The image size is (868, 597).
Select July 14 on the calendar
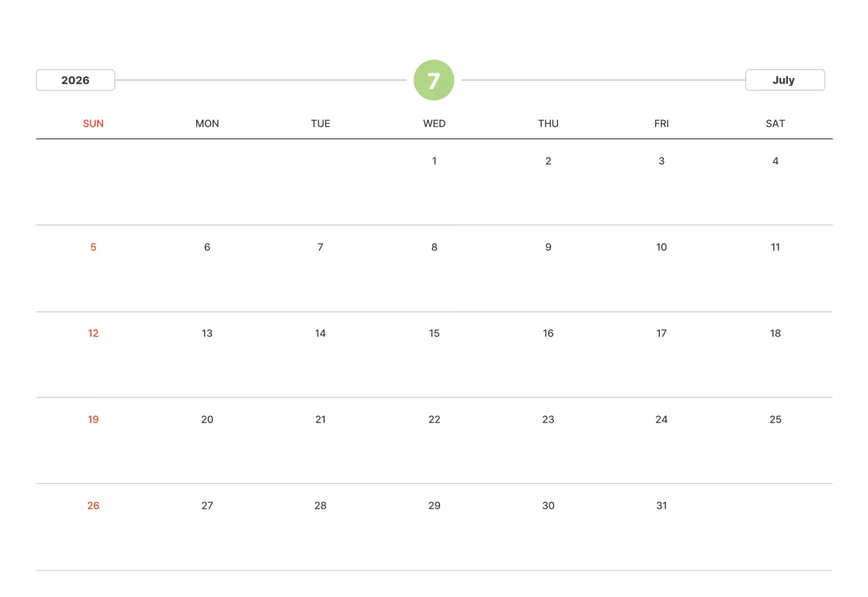click(x=321, y=334)
